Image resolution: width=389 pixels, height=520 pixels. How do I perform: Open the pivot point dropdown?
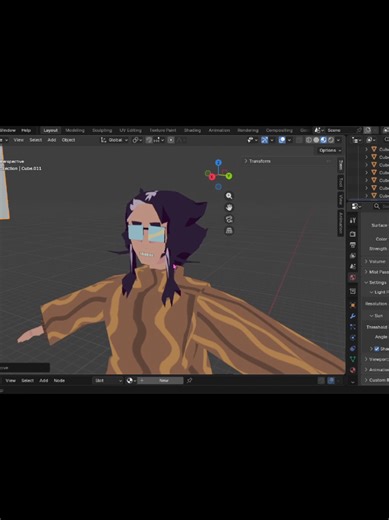coord(136,140)
